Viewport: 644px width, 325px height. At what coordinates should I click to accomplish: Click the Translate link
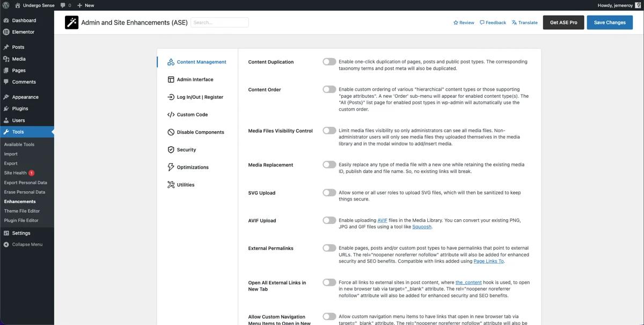point(524,23)
